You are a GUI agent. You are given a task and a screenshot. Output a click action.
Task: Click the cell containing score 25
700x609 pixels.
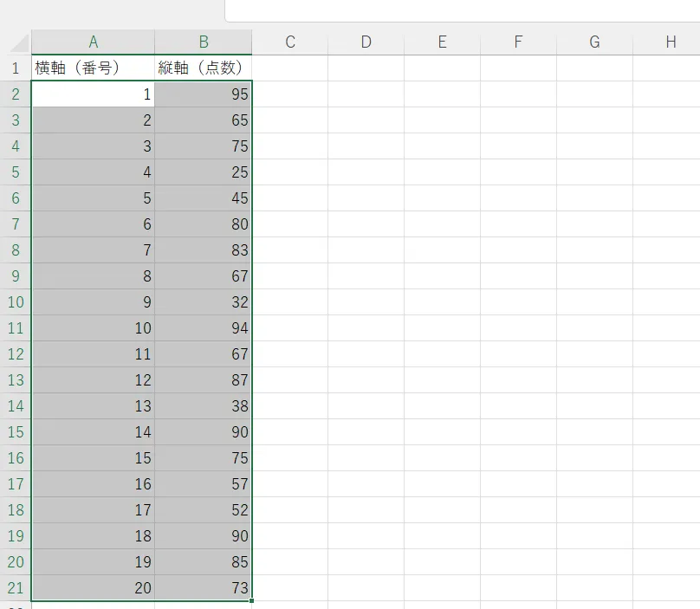(204, 172)
